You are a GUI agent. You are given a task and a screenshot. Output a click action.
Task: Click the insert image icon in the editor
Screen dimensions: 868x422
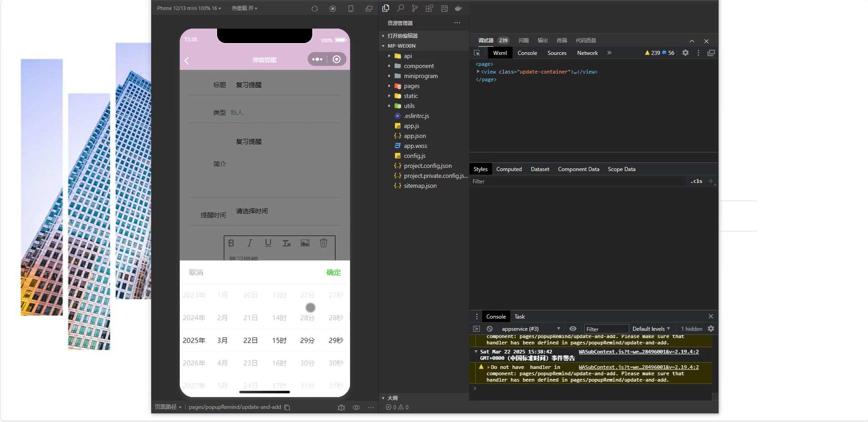(305, 243)
